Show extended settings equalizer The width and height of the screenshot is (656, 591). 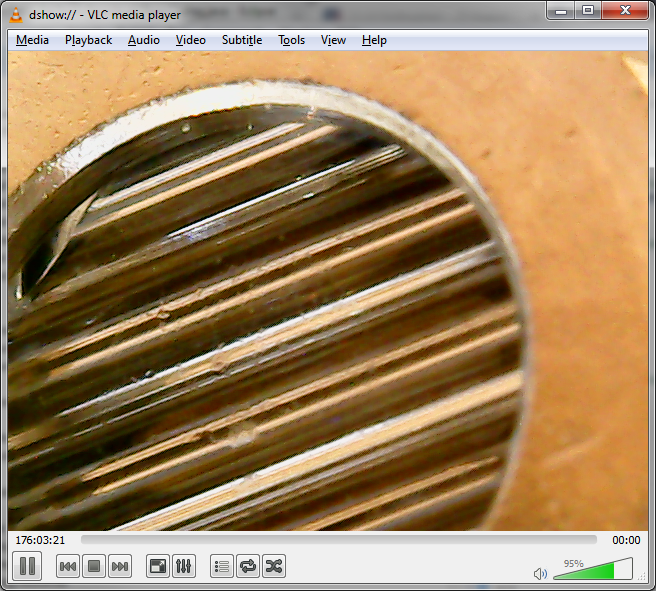(x=184, y=567)
